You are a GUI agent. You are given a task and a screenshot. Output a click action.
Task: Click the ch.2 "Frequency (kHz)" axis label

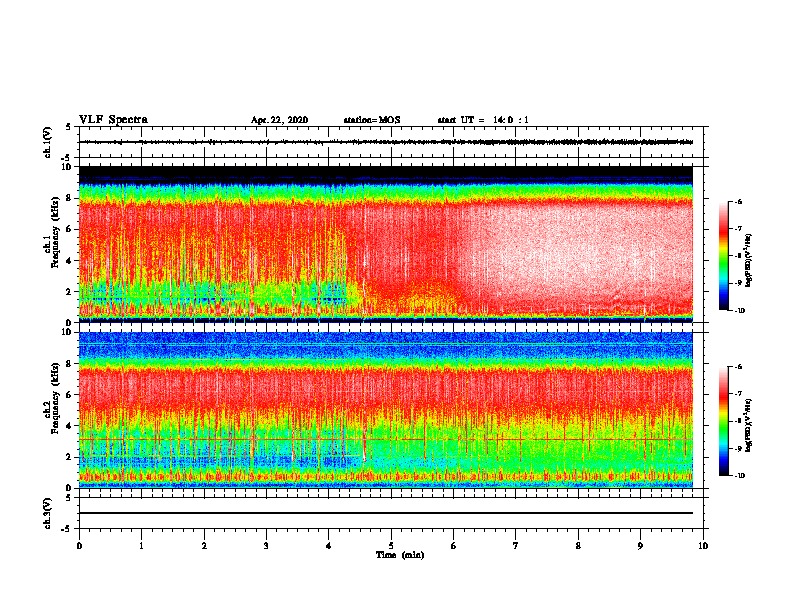(x=56, y=398)
